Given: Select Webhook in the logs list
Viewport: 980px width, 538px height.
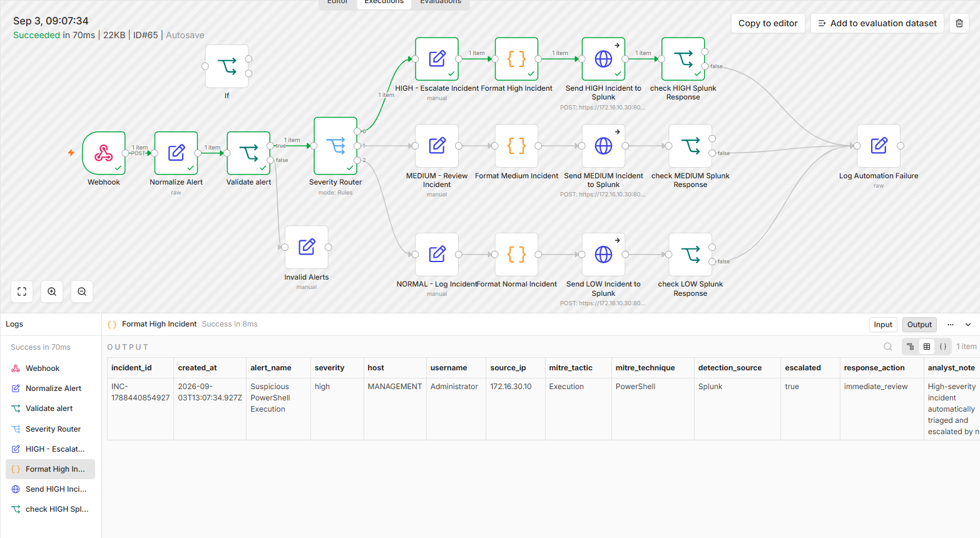Looking at the screenshot, I should click(50, 368).
